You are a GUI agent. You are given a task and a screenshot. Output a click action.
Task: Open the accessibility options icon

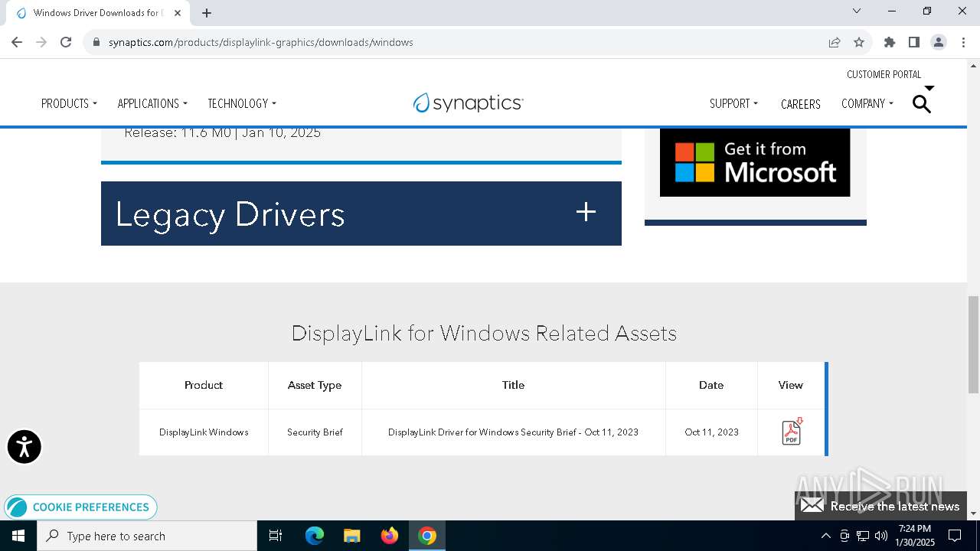(24, 447)
